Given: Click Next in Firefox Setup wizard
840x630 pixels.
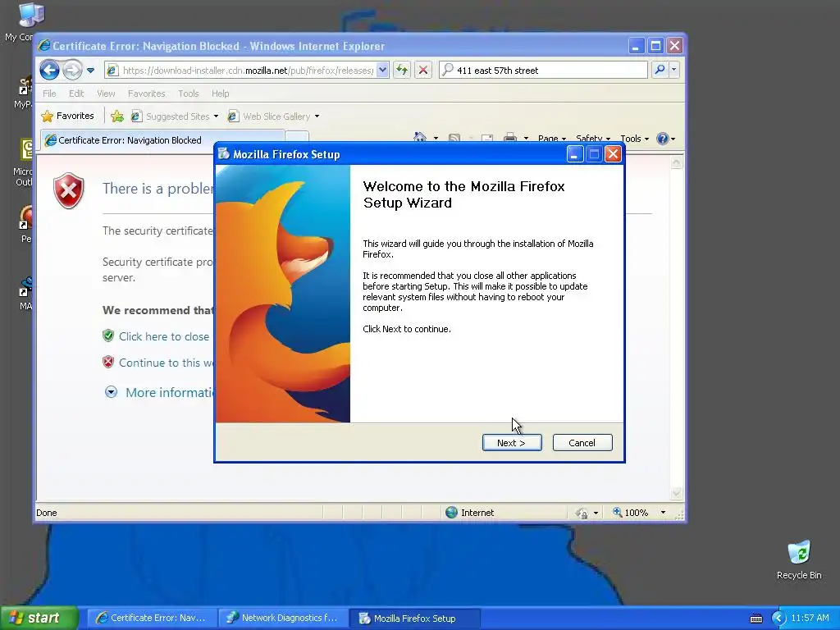Looking at the screenshot, I should [x=512, y=442].
